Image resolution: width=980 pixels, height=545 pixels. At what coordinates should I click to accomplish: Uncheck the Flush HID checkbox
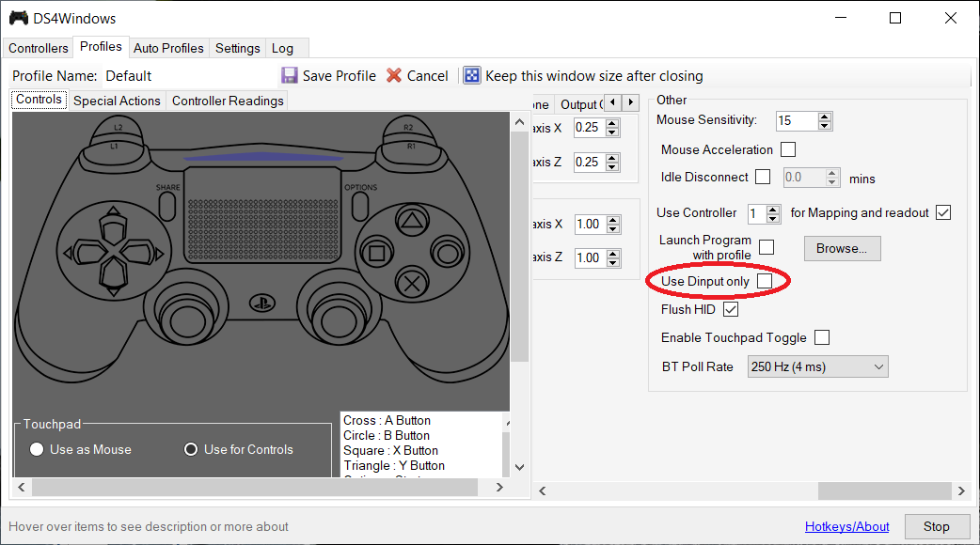click(730, 309)
